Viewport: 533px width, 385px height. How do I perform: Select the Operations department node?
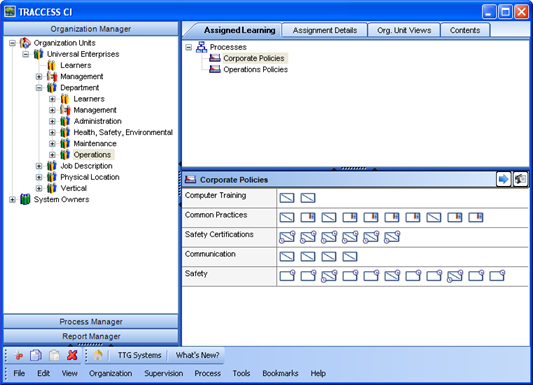92,155
